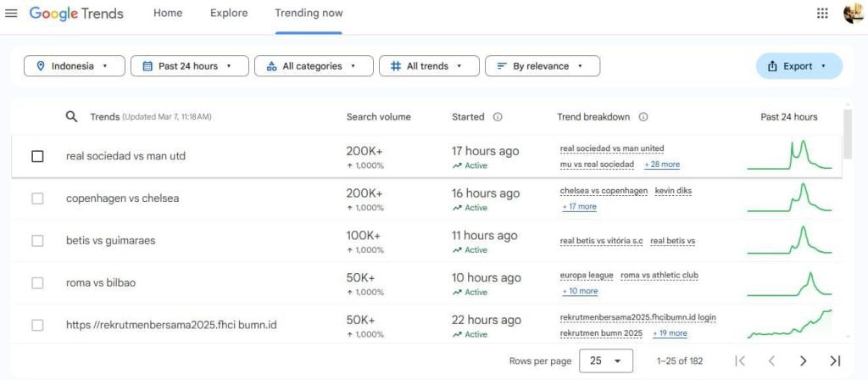Viewport: 868px width, 380px height.
Task: View the real sociedad vs man utd sparkline
Action: (789, 155)
